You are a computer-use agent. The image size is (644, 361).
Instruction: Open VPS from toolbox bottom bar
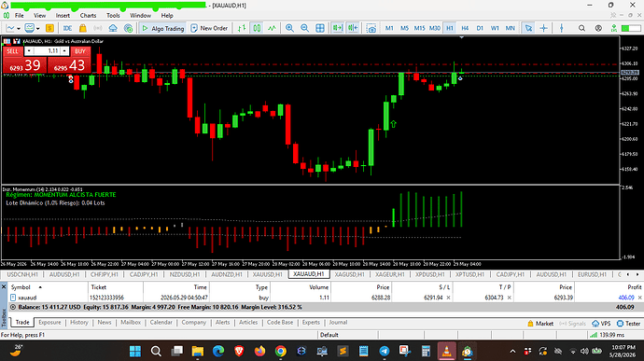pyautogui.click(x=602, y=324)
